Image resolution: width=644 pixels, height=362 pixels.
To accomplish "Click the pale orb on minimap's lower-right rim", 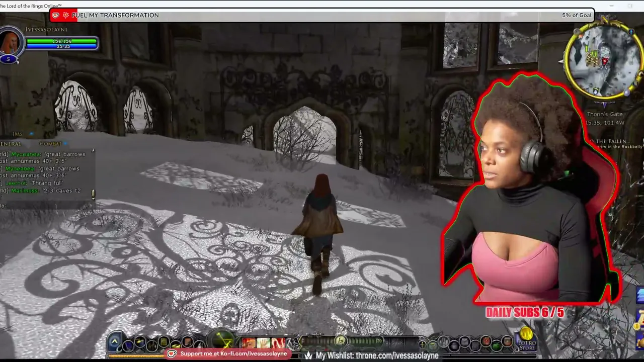I will coord(627,93).
